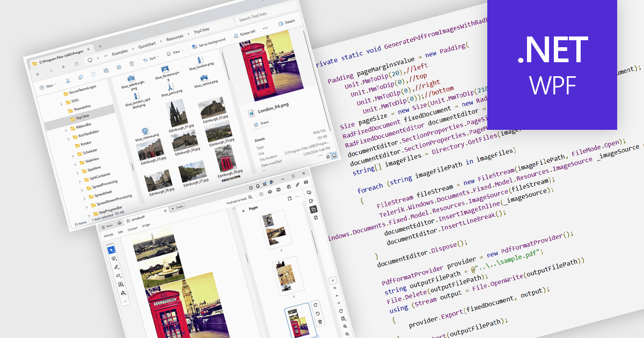Open the Acrobat Menu

point(107,226)
